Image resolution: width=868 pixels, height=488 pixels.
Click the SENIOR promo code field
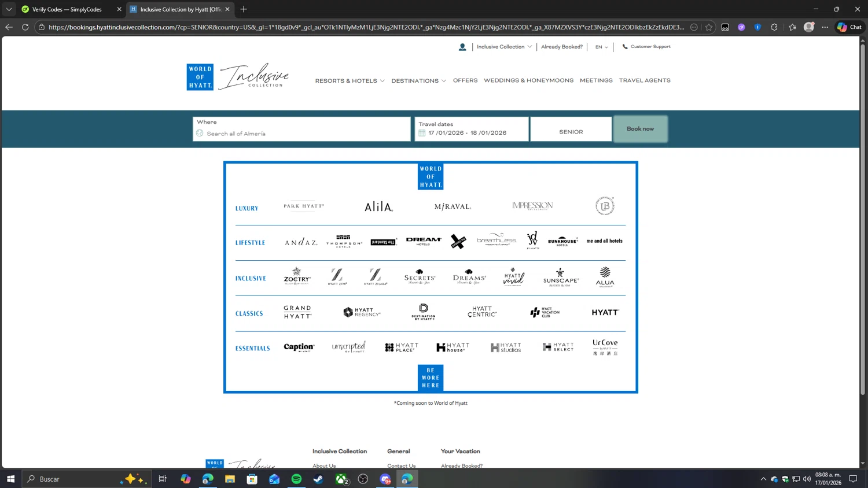coord(571,129)
